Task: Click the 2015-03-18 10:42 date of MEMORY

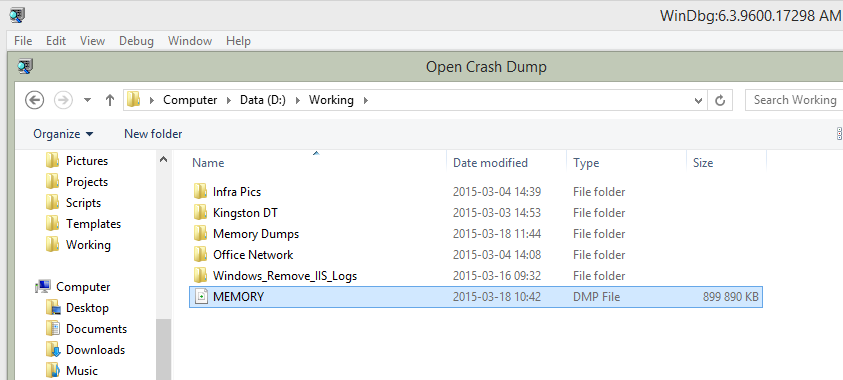Action: tap(497, 297)
